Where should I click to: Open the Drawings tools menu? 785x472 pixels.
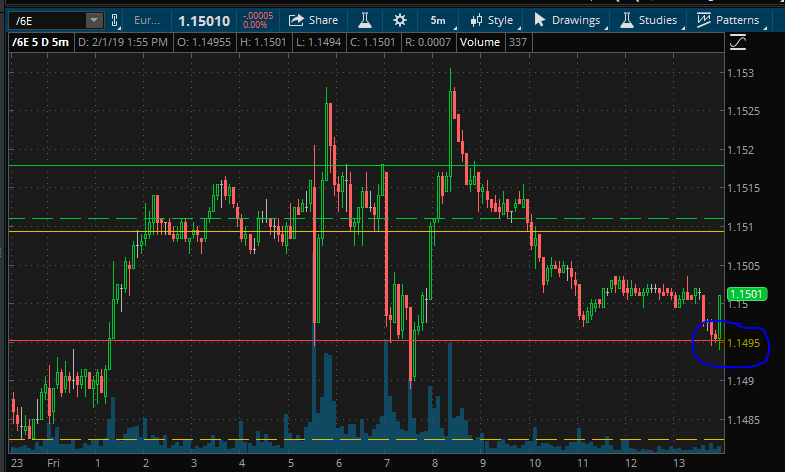[567, 20]
